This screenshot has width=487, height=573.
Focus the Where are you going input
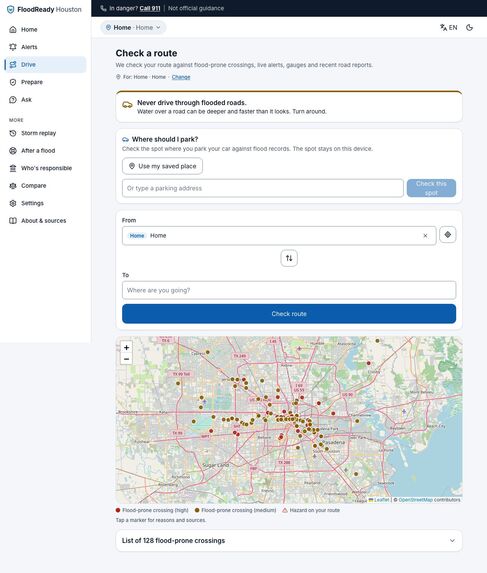pos(289,291)
